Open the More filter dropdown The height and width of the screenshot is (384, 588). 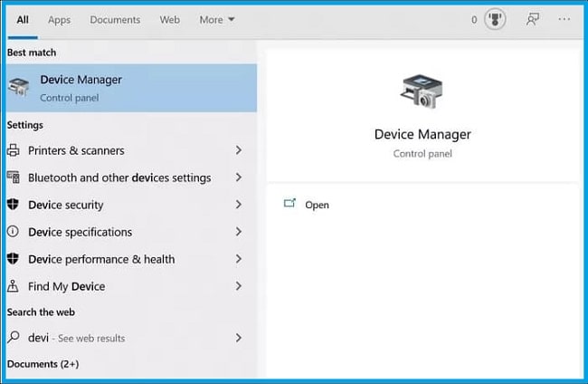[217, 20]
